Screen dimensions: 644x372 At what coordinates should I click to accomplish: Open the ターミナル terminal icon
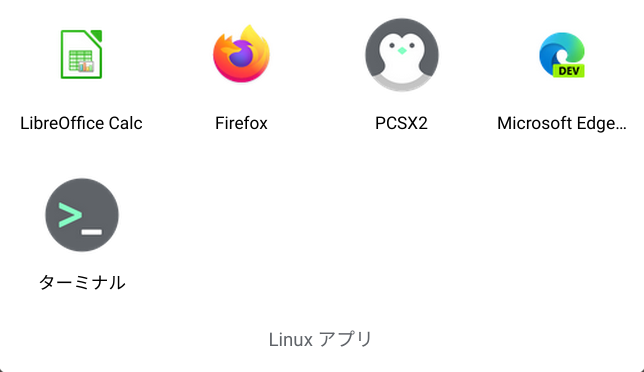(x=82, y=215)
